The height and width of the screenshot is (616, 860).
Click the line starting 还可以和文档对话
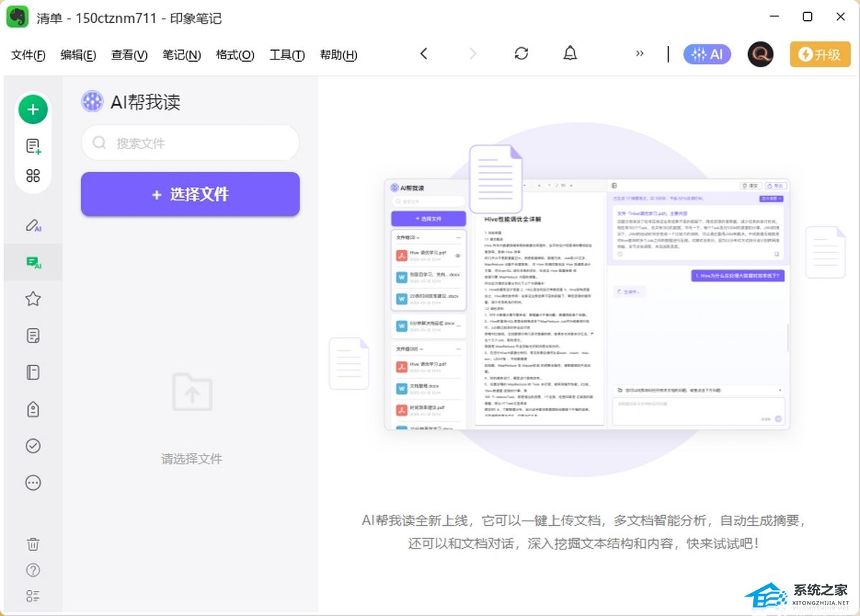(584, 544)
